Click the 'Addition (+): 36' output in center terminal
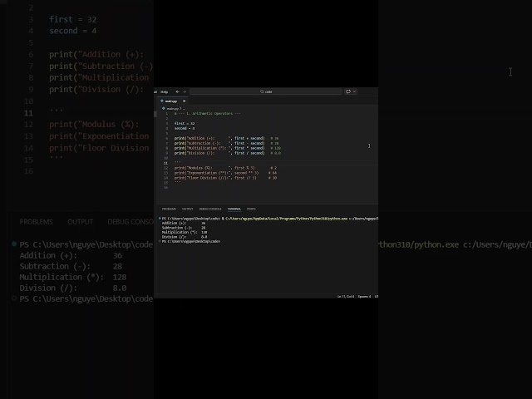 coord(184,224)
